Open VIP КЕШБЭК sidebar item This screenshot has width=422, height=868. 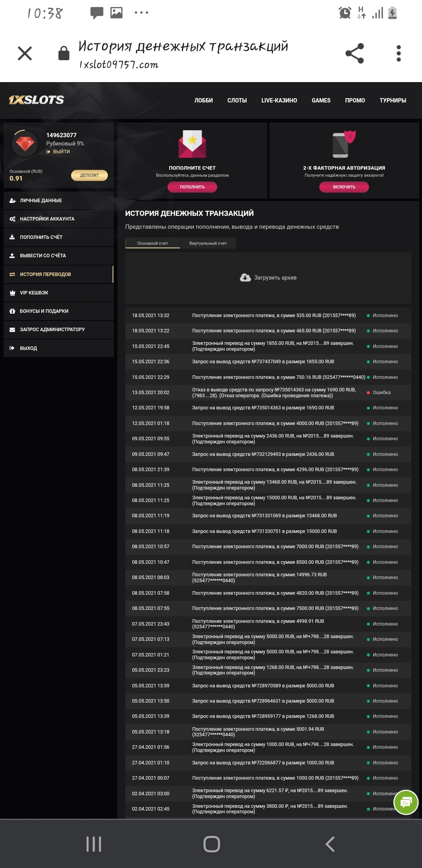34,293
